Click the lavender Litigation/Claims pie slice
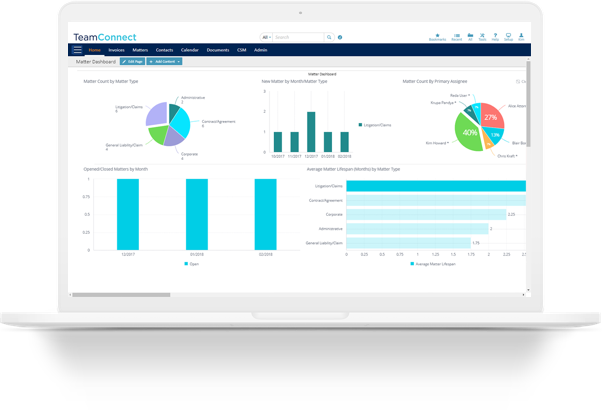This screenshot has width=602, height=416. point(157,114)
